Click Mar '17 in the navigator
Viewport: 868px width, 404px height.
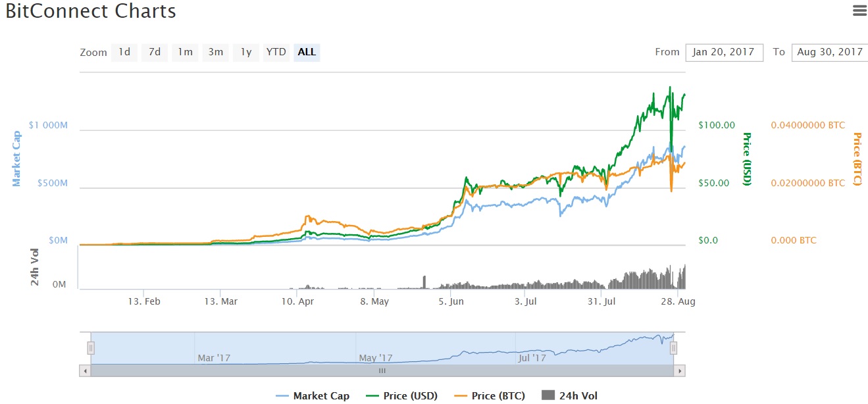coord(215,359)
